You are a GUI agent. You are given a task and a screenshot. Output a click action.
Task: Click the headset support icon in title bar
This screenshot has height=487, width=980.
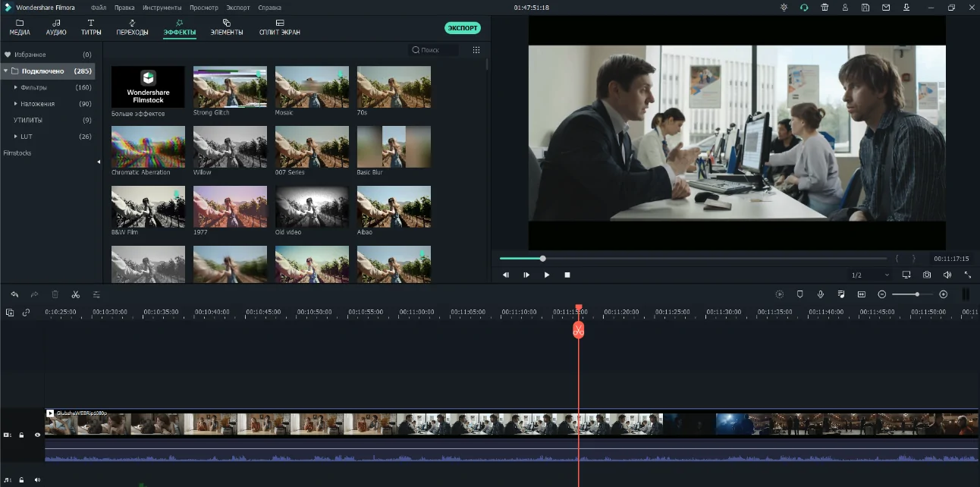[x=804, y=8]
